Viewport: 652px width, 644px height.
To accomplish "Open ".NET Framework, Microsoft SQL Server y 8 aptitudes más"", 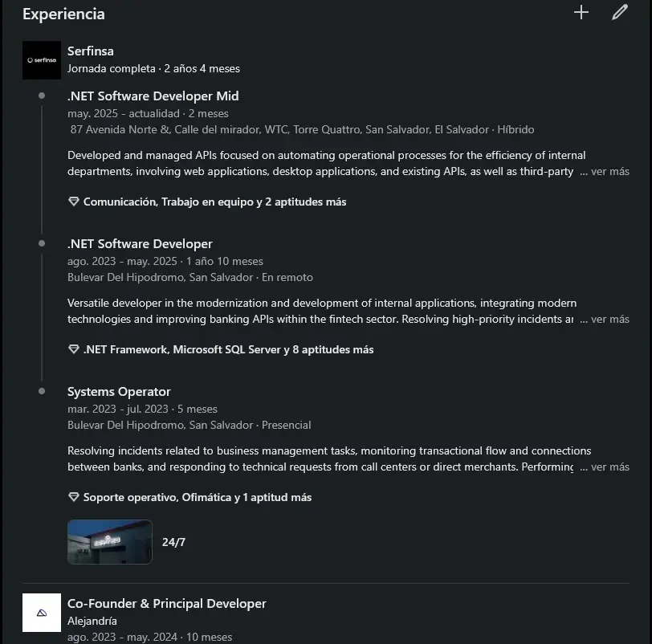I will point(229,349).
